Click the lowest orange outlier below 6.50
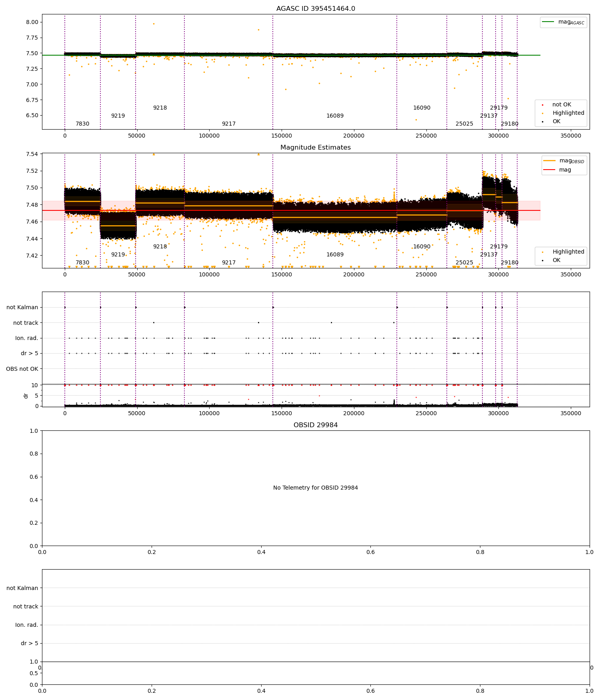Viewport: 600px width, 700px height. click(416, 120)
